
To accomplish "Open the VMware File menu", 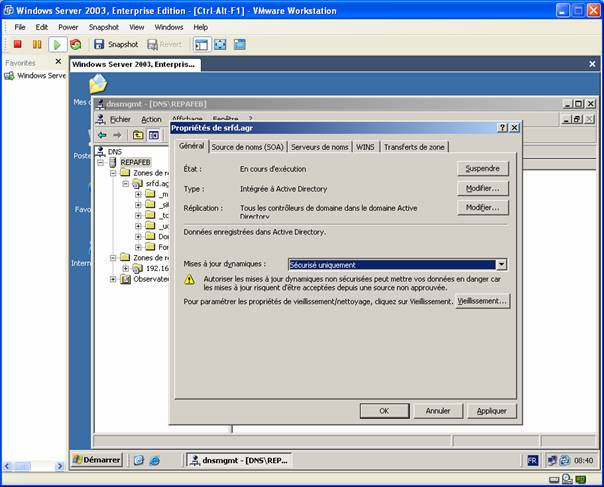I will (20, 27).
